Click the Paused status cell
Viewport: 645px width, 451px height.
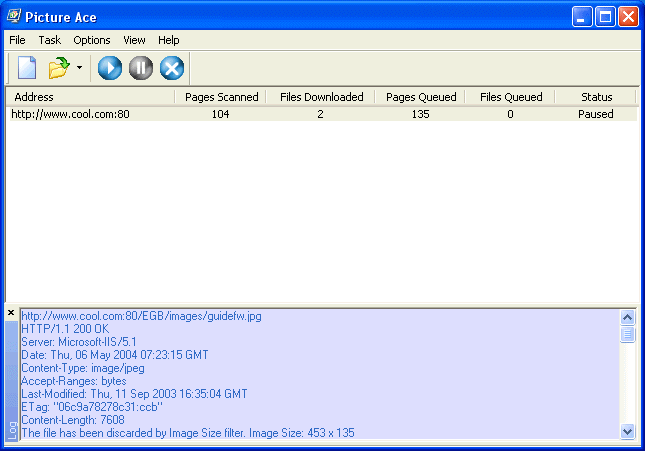pos(596,114)
